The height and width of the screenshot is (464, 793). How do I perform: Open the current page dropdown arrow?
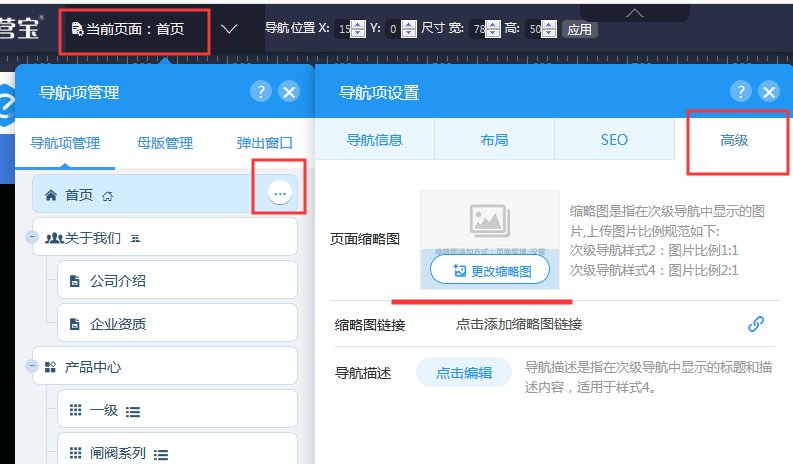[229, 29]
